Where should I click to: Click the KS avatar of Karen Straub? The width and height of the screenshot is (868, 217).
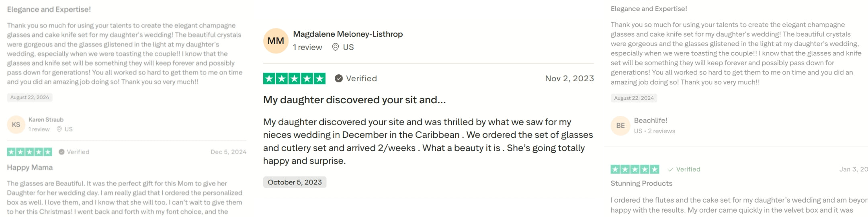[x=16, y=125]
